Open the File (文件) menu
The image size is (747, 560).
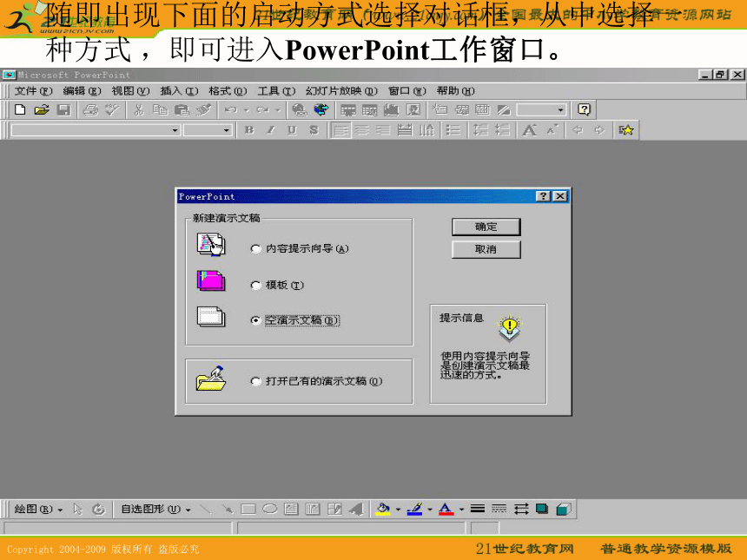click(33, 91)
